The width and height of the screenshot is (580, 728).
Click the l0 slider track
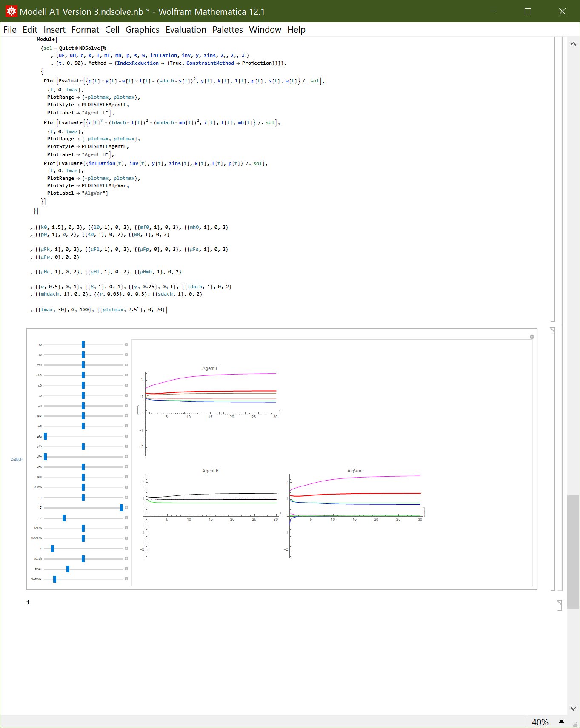[83, 355]
